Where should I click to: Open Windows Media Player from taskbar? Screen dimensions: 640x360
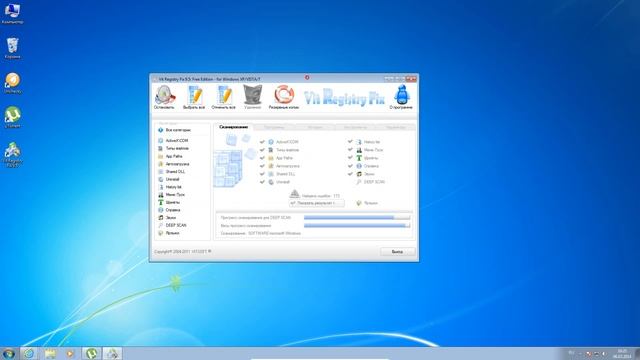(x=70, y=353)
